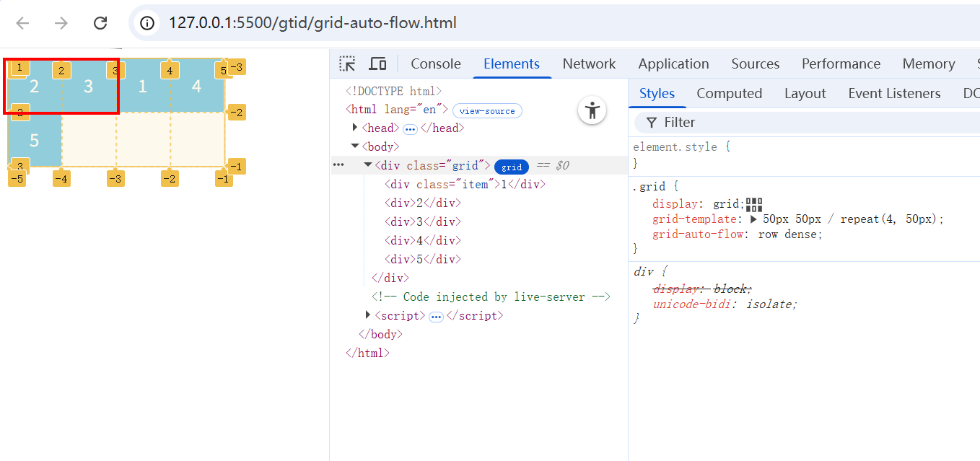This screenshot has height=461, width=980.
Task: Click grid item 5 on the page
Action: 34,140
